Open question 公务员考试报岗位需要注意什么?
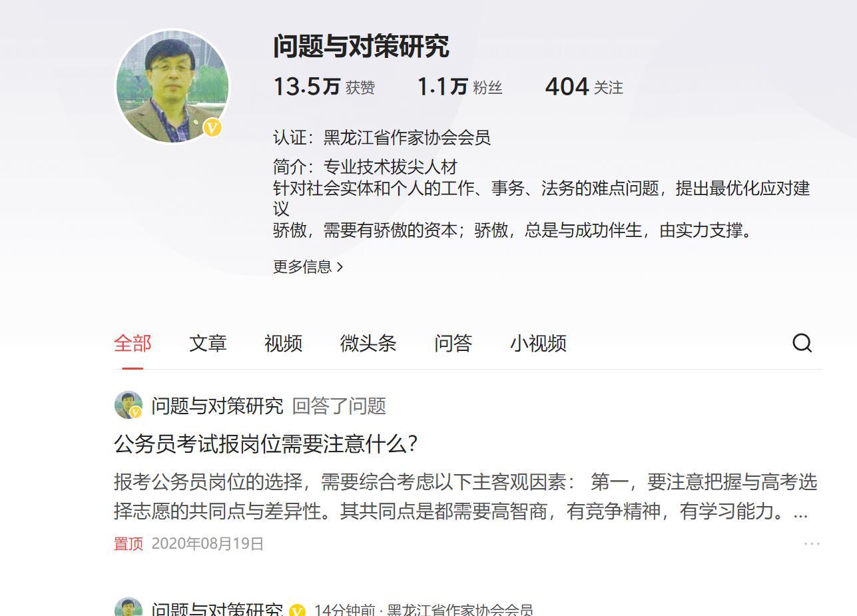857x616 pixels. click(266, 444)
